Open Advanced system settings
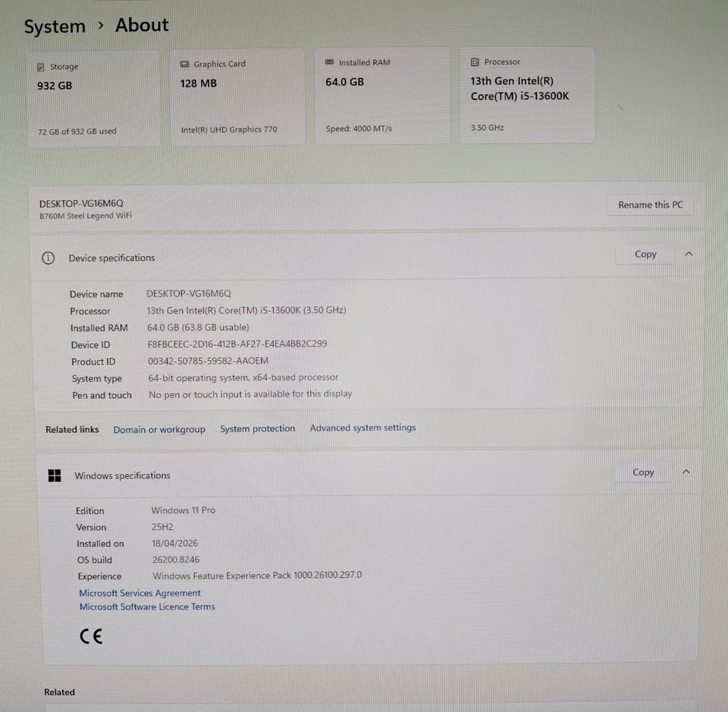Image resolution: width=728 pixels, height=712 pixels. click(363, 428)
